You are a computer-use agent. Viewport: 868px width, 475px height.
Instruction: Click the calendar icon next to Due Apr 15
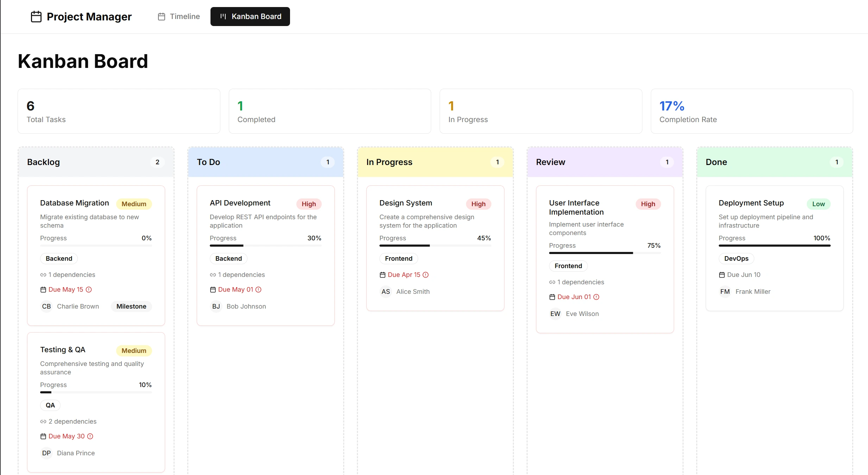[382, 275]
